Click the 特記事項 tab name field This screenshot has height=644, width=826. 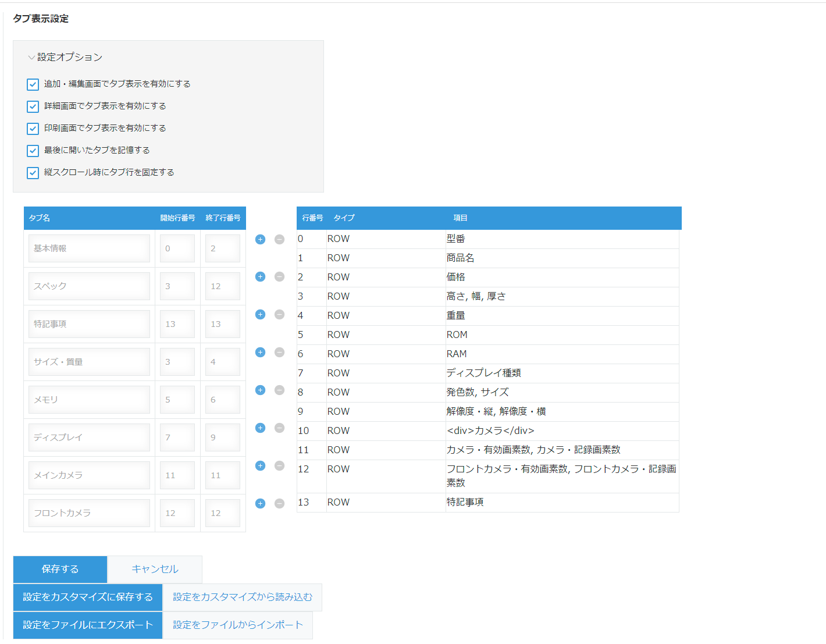(x=89, y=324)
